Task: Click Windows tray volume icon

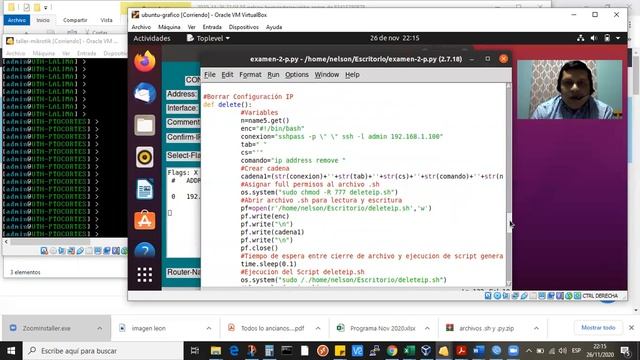Action: click(x=562, y=351)
